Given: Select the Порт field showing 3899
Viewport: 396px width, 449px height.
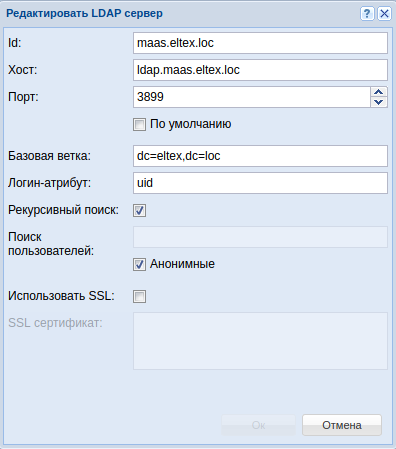Looking at the screenshot, I should pyautogui.click(x=252, y=97).
